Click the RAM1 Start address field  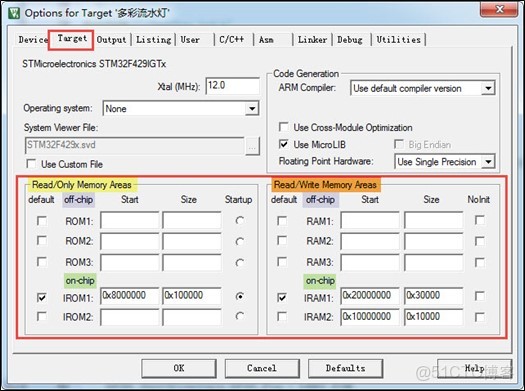click(370, 221)
